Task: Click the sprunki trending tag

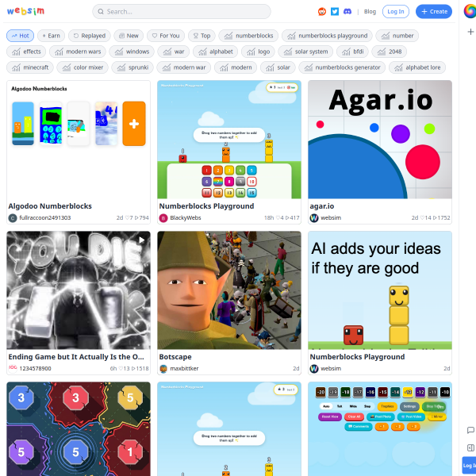Action: [x=132, y=67]
